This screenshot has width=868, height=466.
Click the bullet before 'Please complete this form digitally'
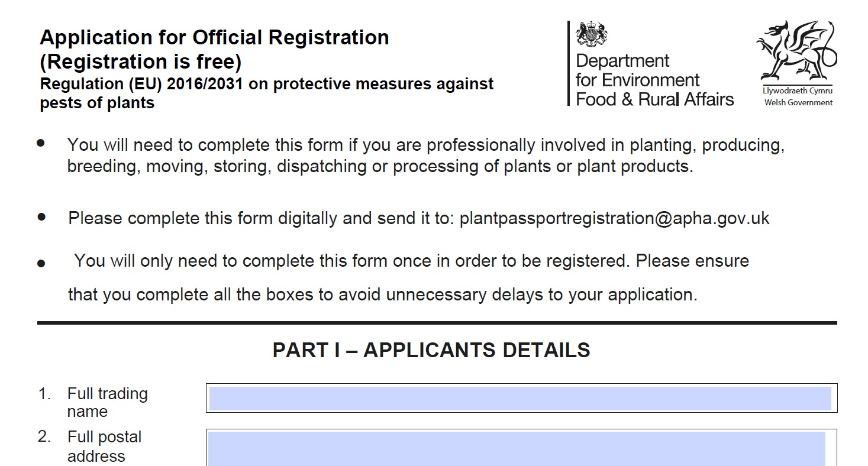pos(41,217)
